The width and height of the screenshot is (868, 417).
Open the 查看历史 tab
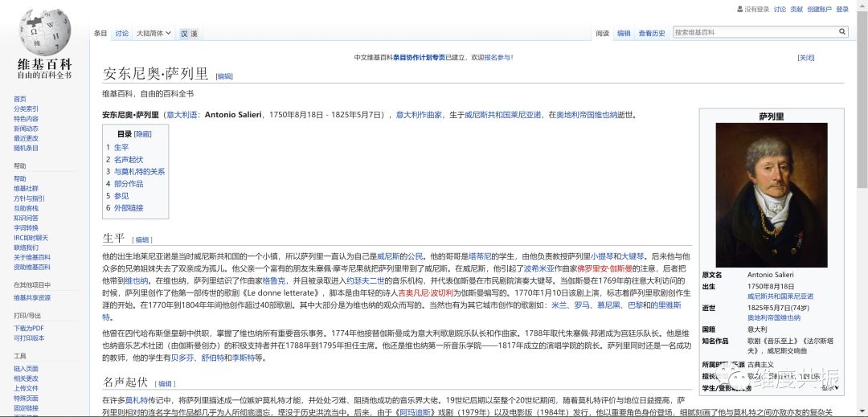tap(652, 33)
